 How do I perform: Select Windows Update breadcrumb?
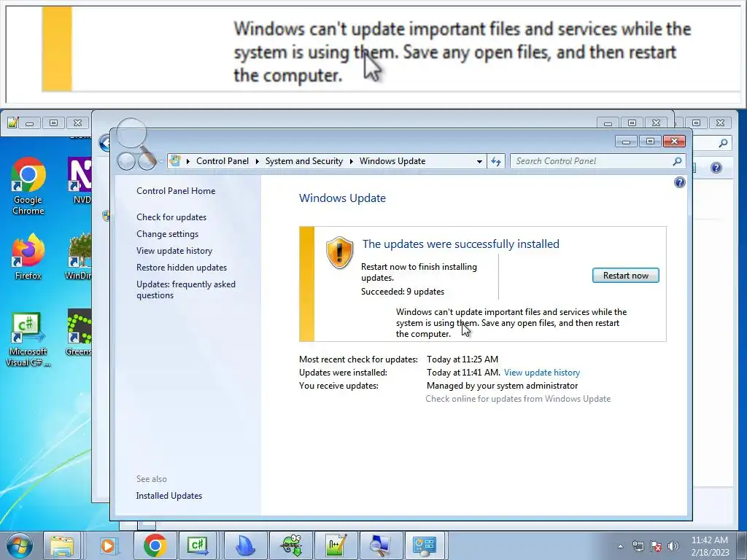(x=392, y=161)
